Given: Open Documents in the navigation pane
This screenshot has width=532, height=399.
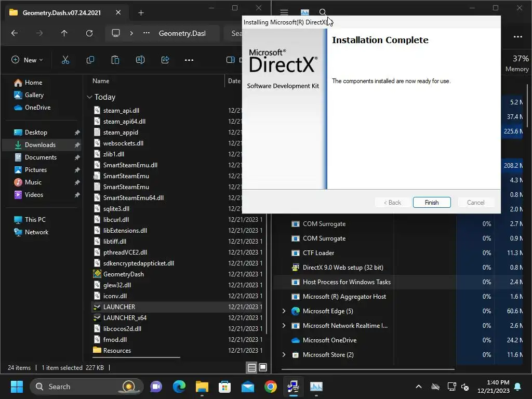Looking at the screenshot, I should 41,157.
